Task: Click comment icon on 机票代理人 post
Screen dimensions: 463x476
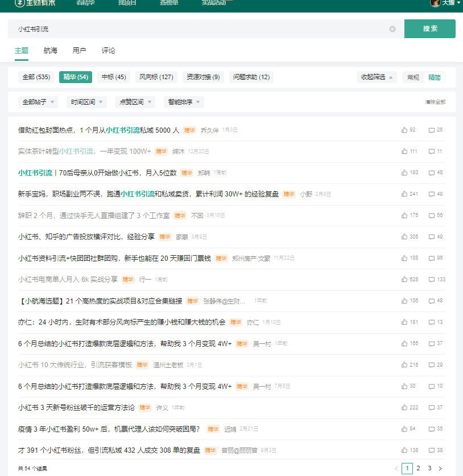Action: [432, 429]
